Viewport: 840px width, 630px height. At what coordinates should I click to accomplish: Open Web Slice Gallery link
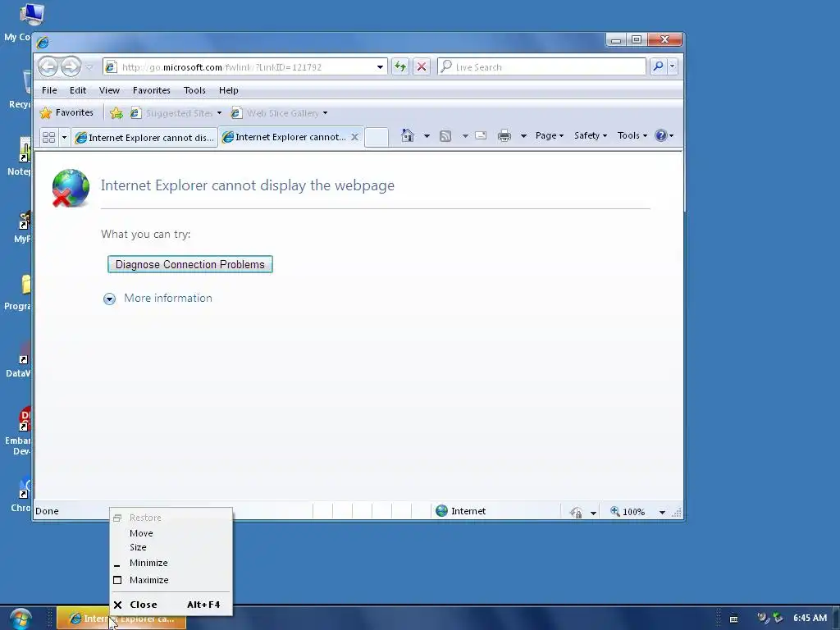click(x=279, y=113)
